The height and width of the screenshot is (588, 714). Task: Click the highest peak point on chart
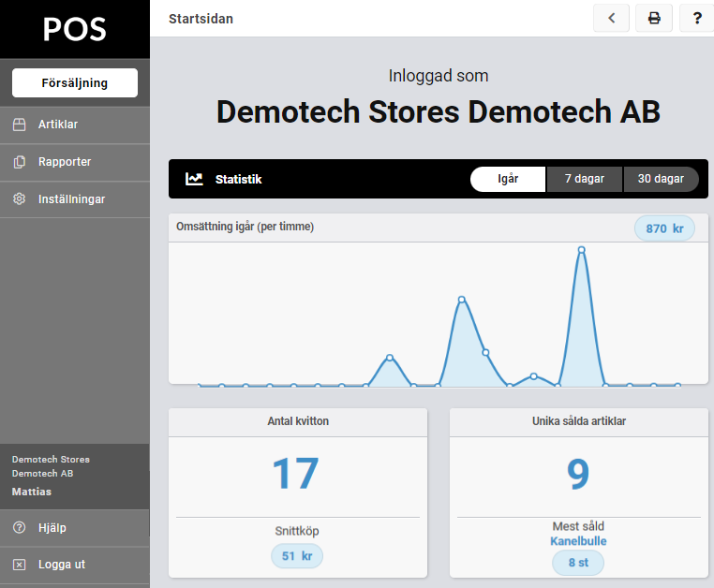pyautogui.click(x=582, y=250)
